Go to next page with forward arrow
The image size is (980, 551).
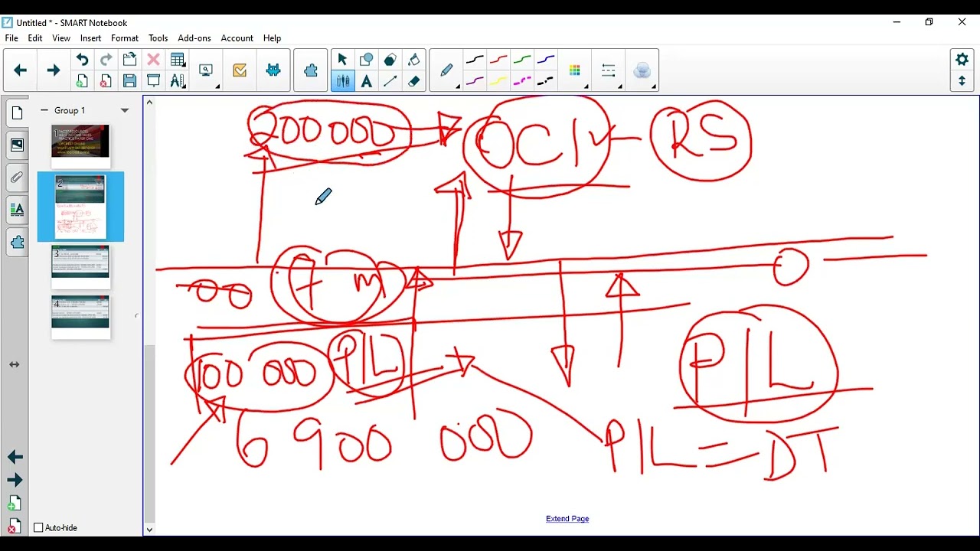tap(53, 70)
